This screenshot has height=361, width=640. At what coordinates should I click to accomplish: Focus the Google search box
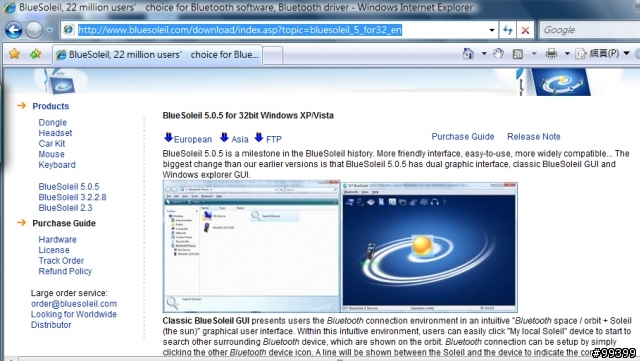(x=589, y=30)
